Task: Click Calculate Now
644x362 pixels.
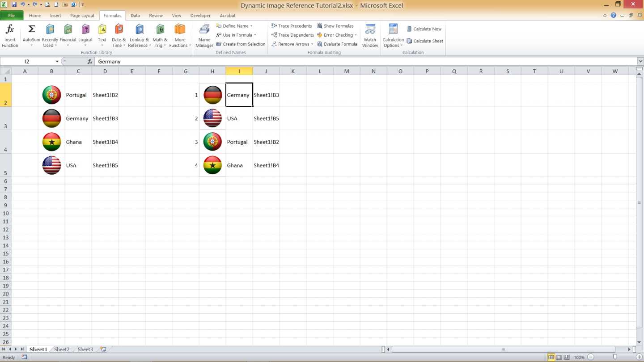Action: pyautogui.click(x=424, y=29)
